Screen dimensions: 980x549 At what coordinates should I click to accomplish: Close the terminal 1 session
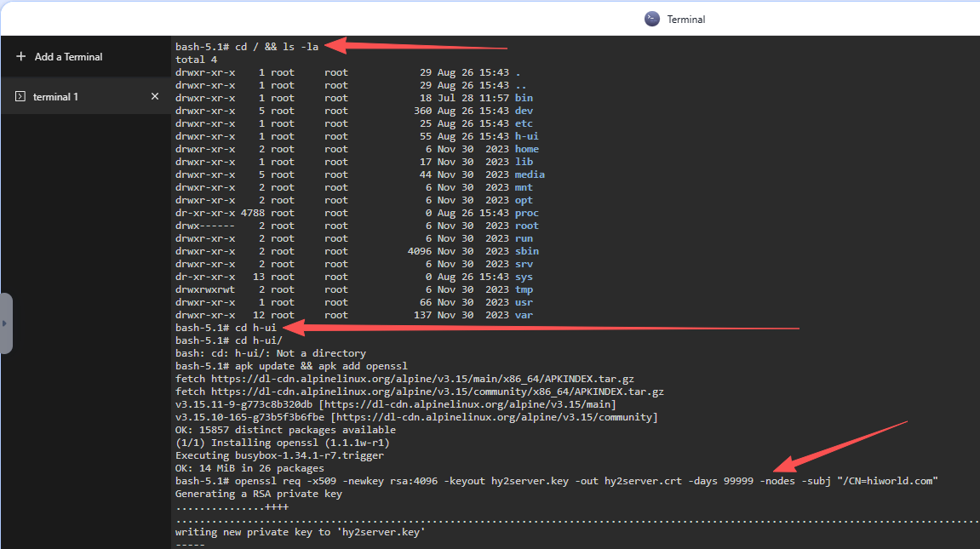[155, 97]
